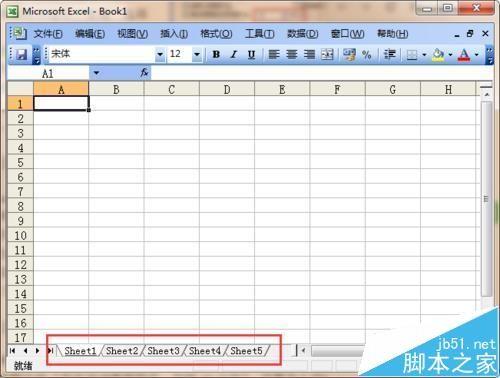
Task: Select cell A1 in the grid
Action: click(x=61, y=103)
